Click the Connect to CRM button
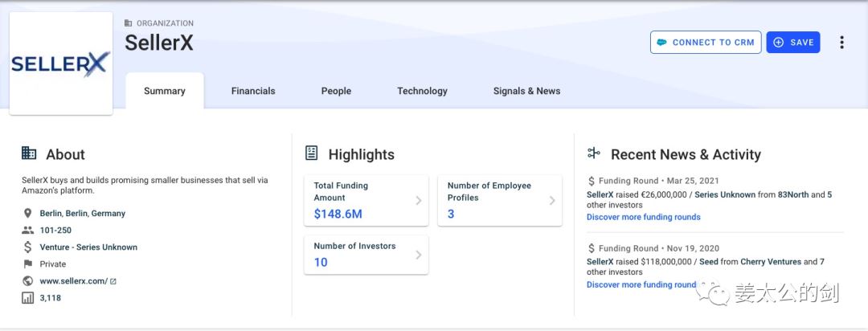Screen dimensions: 868x331 tap(706, 43)
